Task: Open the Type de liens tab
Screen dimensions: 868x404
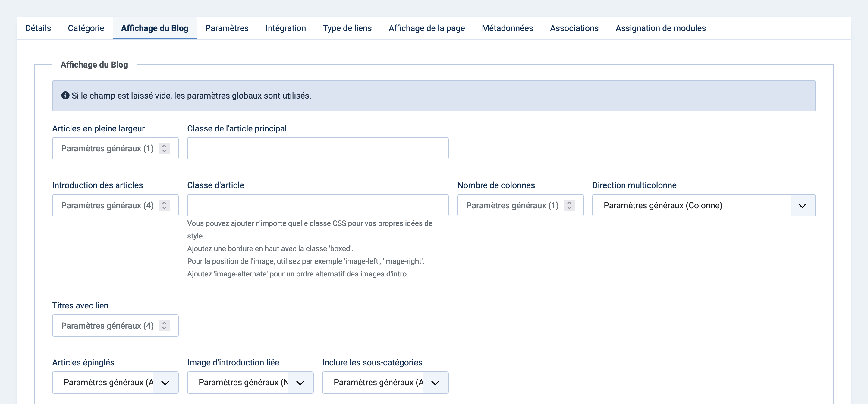Action: (x=347, y=28)
